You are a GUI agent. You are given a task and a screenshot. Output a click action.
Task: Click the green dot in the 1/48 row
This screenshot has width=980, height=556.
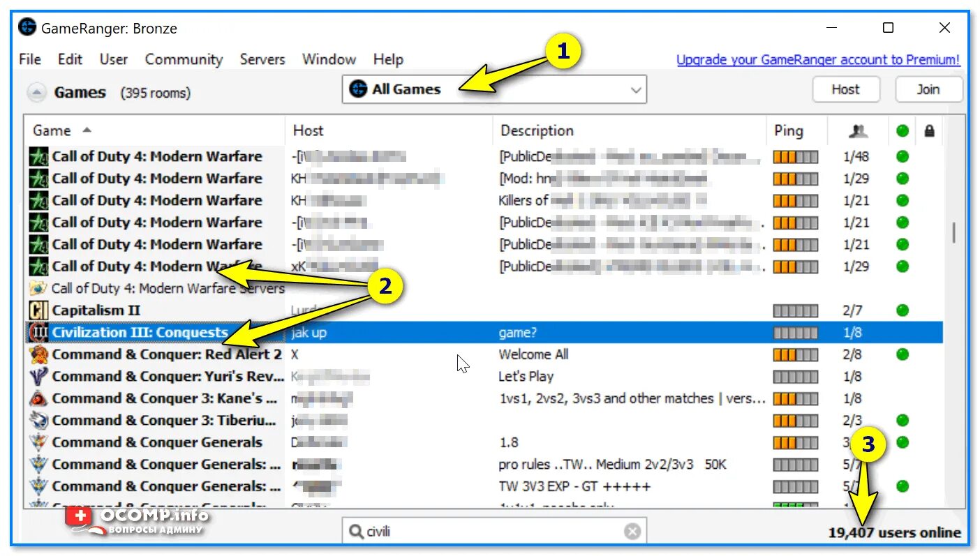[x=903, y=156]
